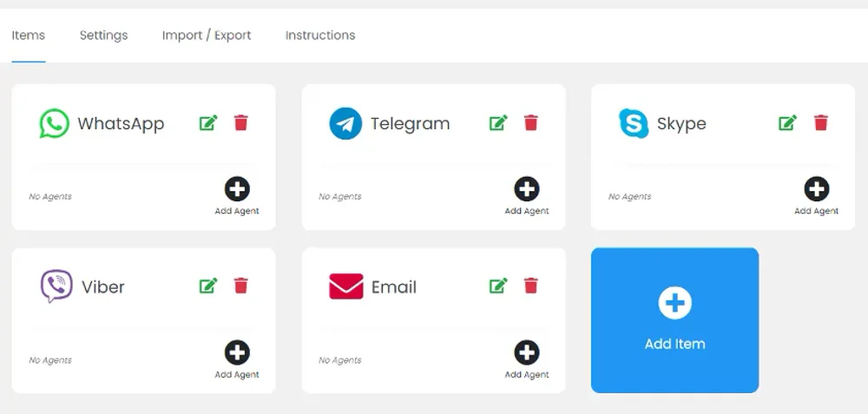Edit the Viber item
This screenshot has width=868, height=414.
coord(208,286)
